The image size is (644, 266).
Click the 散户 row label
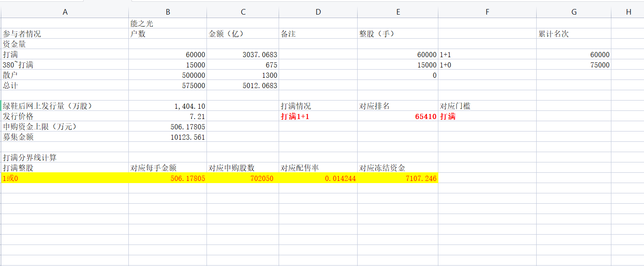click(x=65, y=75)
